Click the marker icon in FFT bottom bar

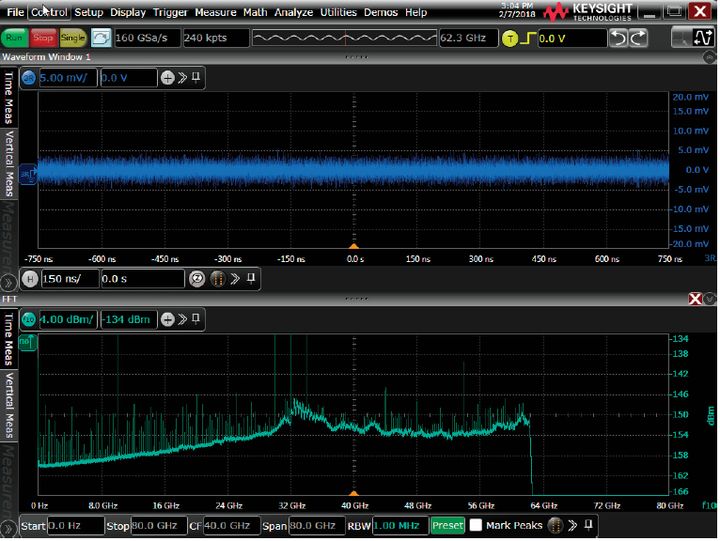pos(555,526)
